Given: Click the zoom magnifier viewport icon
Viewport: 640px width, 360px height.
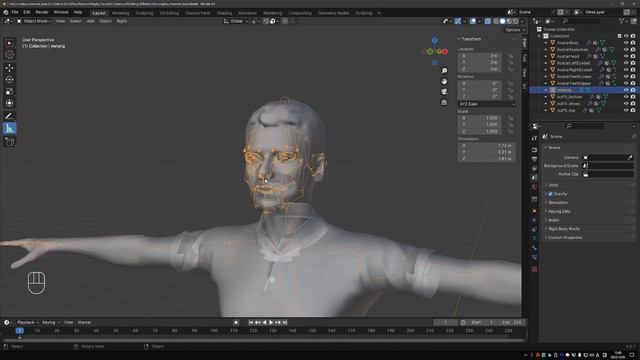Looking at the screenshot, I should tap(444, 71).
